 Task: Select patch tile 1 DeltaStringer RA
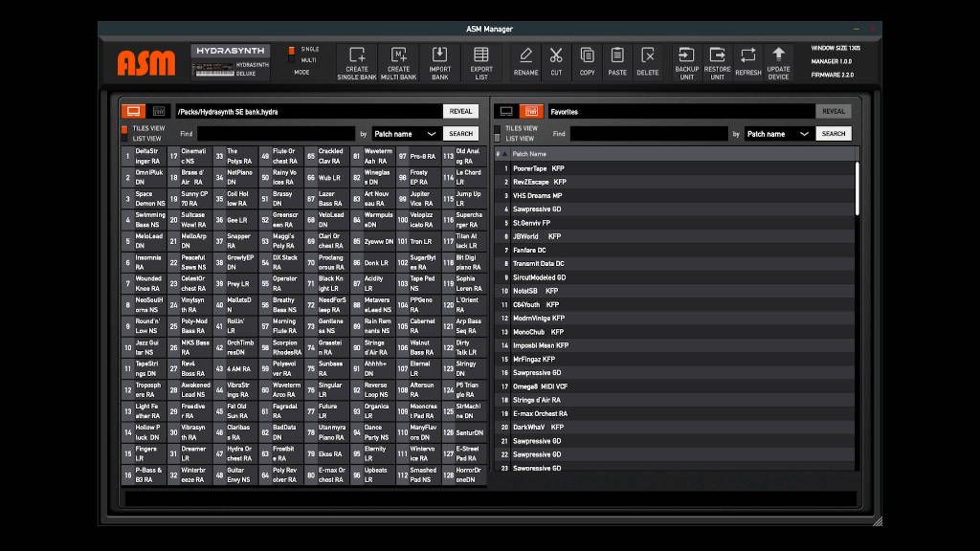(x=144, y=156)
